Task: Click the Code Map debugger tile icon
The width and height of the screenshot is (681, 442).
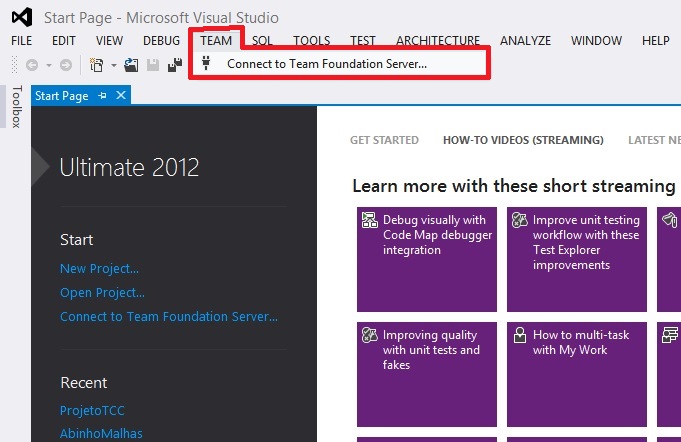Action: pyautogui.click(x=370, y=220)
